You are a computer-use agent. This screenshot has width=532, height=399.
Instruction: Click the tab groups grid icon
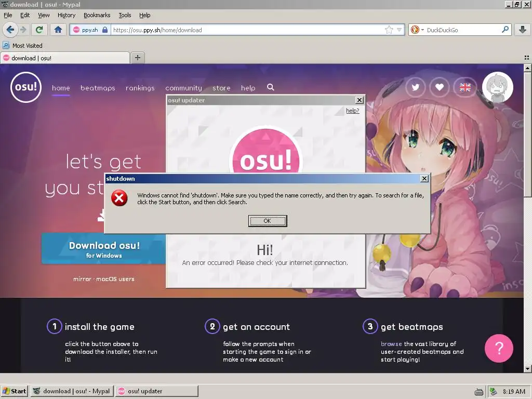click(527, 58)
